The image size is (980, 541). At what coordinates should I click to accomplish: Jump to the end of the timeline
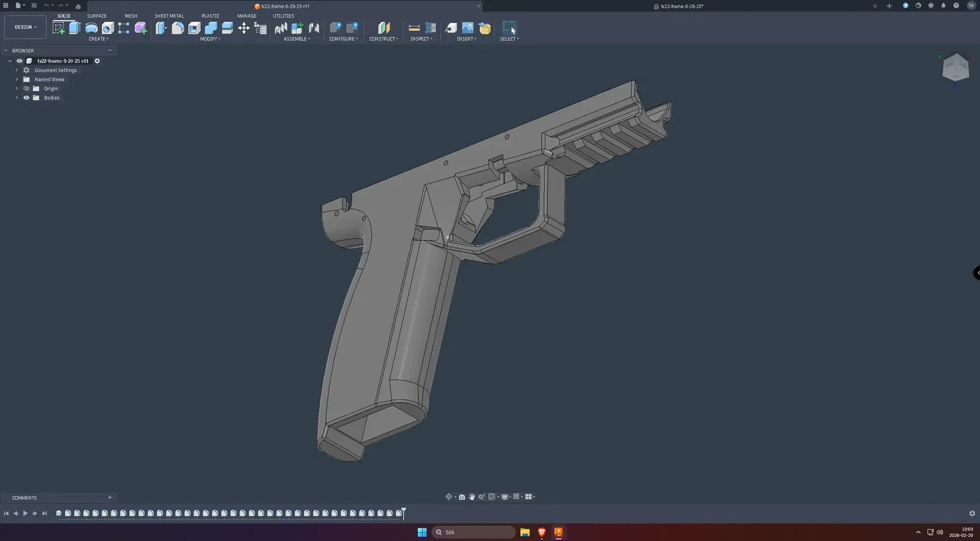pos(44,513)
